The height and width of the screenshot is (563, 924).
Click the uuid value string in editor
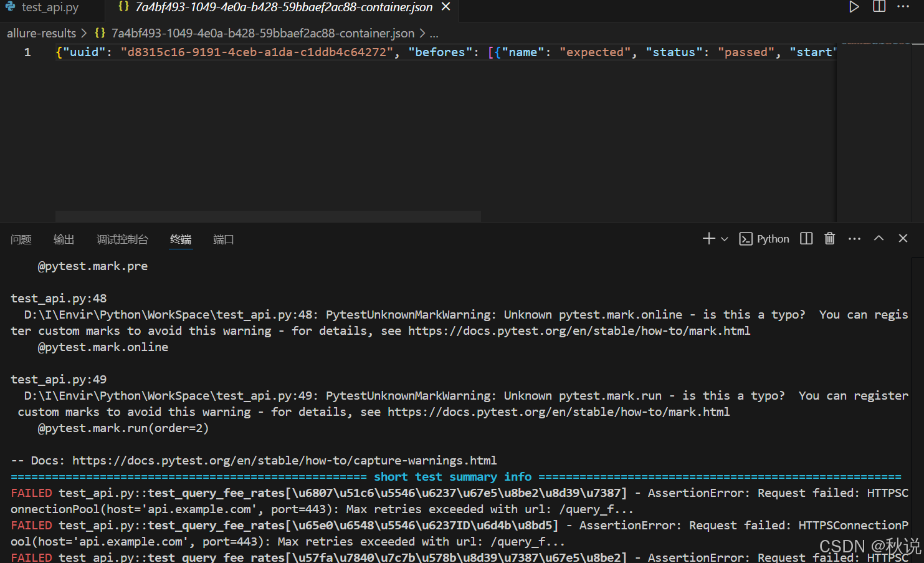(257, 52)
